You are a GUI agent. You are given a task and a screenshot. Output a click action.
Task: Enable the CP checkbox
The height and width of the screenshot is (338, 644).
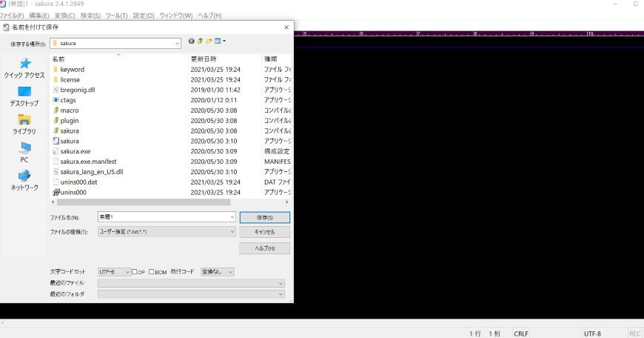pyautogui.click(x=134, y=272)
